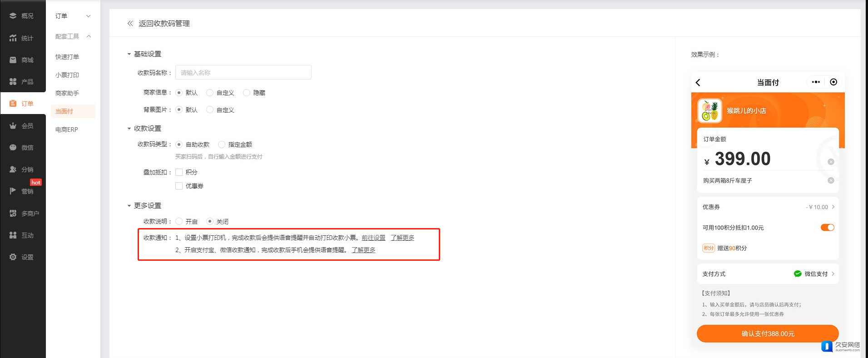Open the 统计 statistics chart icon
868x358 pixels.
[13, 38]
